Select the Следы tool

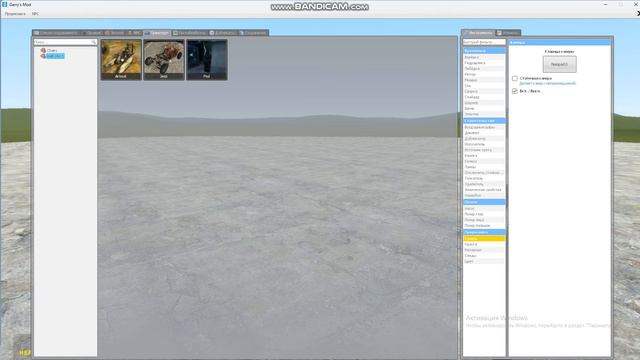click(484, 256)
